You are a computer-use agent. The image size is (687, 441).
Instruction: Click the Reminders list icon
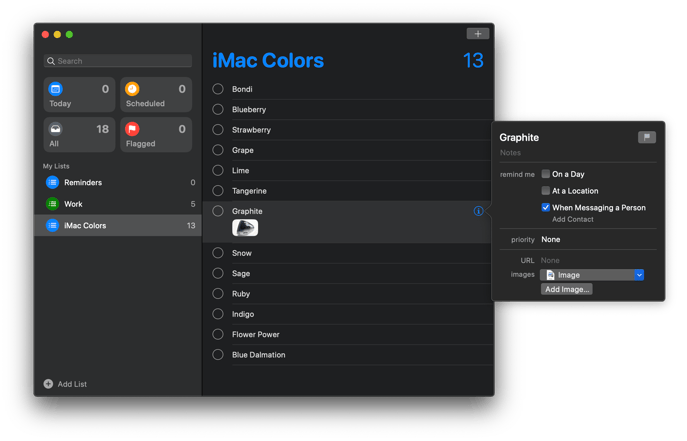click(x=53, y=182)
